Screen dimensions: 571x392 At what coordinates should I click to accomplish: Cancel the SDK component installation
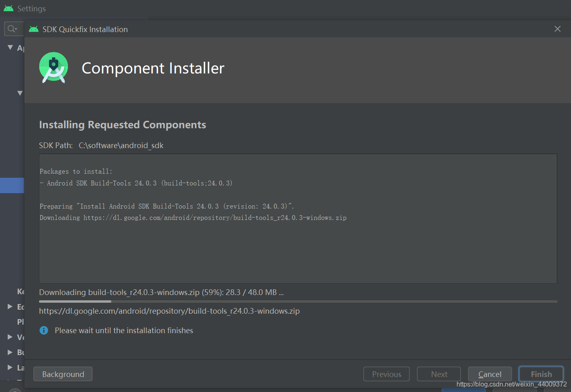coord(490,374)
